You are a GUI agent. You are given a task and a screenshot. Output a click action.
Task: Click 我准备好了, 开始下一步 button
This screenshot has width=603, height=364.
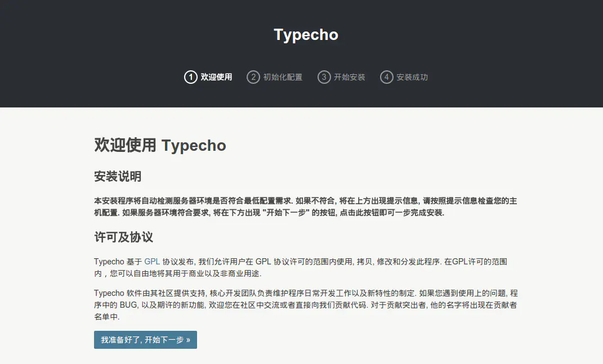pyautogui.click(x=145, y=340)
